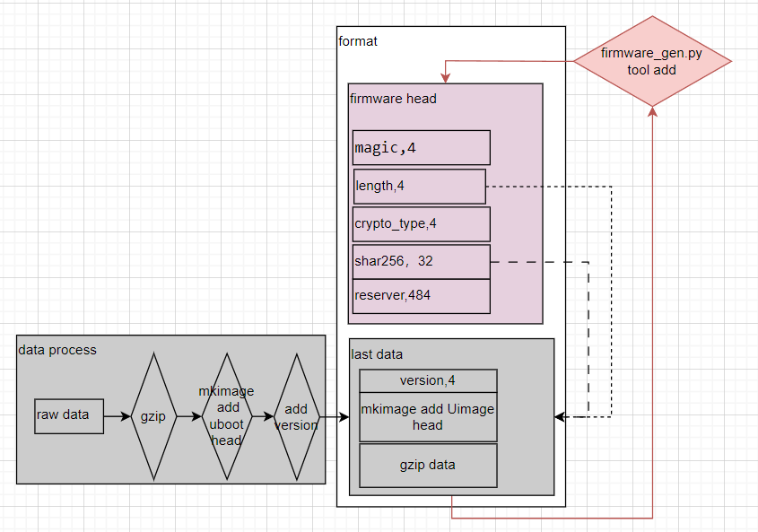Click the red arrow entering firmware_gen.py diamond
The image size is (758, 532).
point(652,314)
